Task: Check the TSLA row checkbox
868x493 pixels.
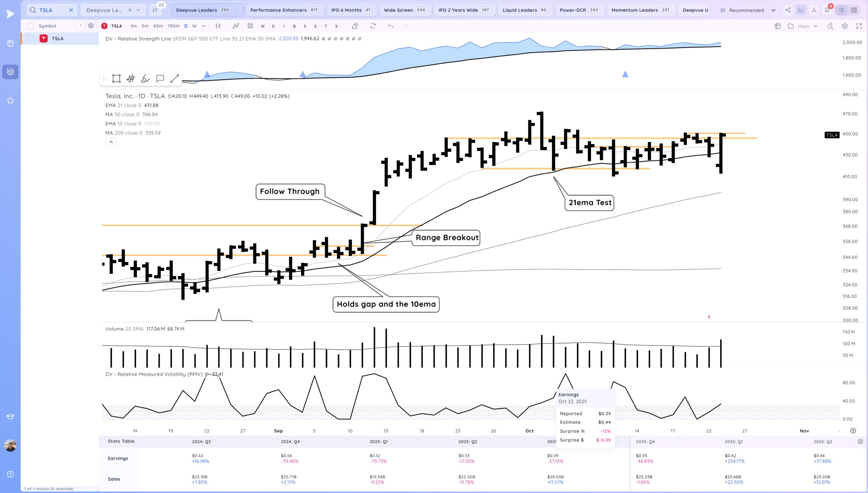Action: [x=31, y=39]
